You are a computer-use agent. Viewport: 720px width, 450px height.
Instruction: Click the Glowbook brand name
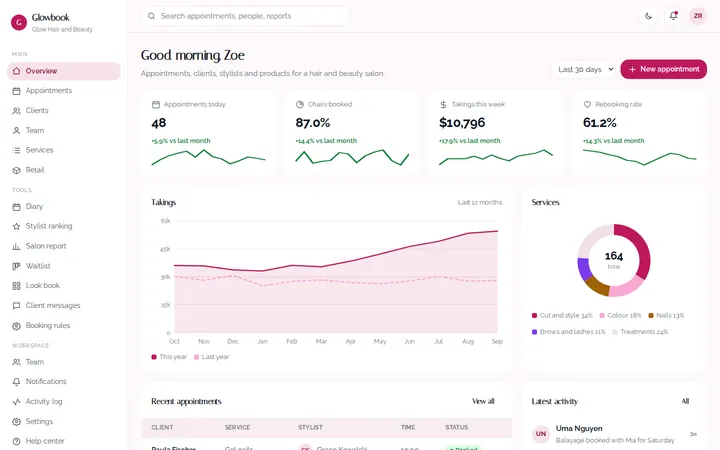click(x=51, y=17)
